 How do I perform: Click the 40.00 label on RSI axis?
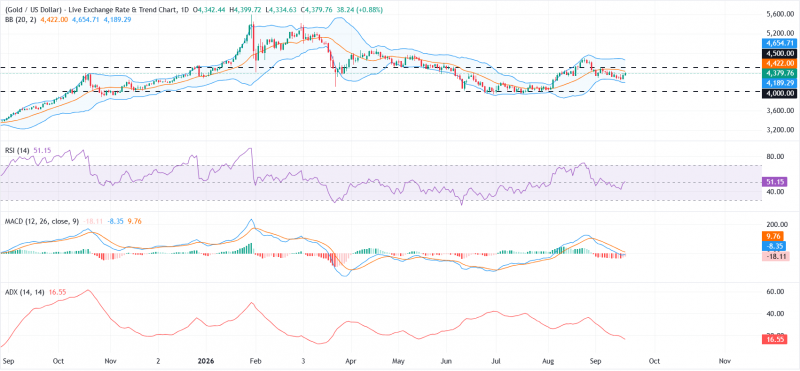776,192
